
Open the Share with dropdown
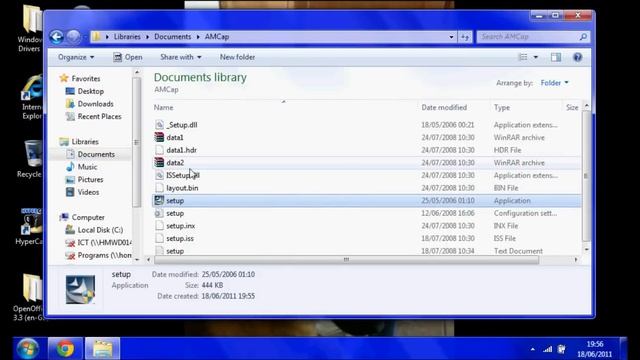coord(180,57)
